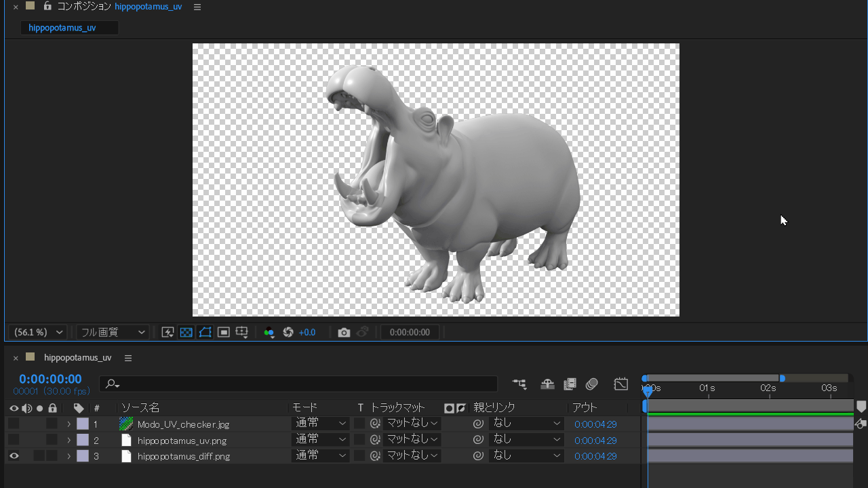Open the timeline panel hamburger menu
868x488 pixels.
click(x=128, y=358)
